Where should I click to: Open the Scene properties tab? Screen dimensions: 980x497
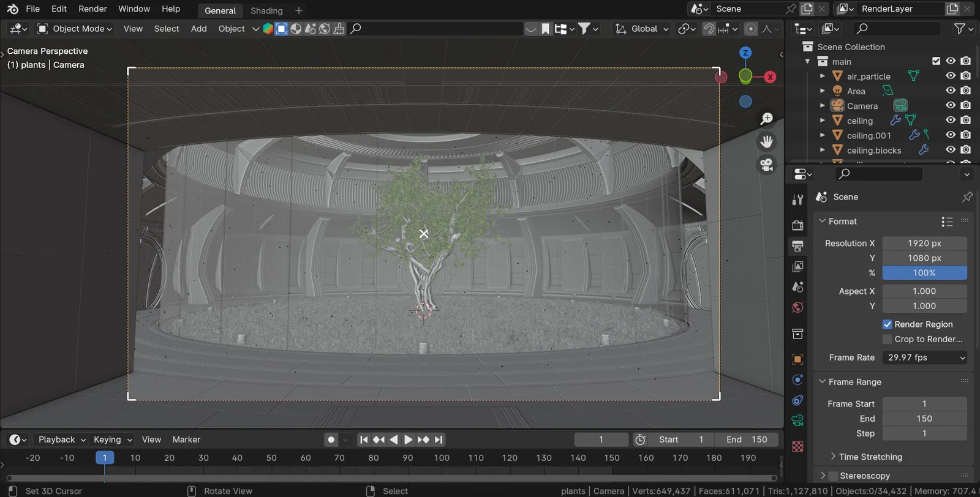point(797,287)
